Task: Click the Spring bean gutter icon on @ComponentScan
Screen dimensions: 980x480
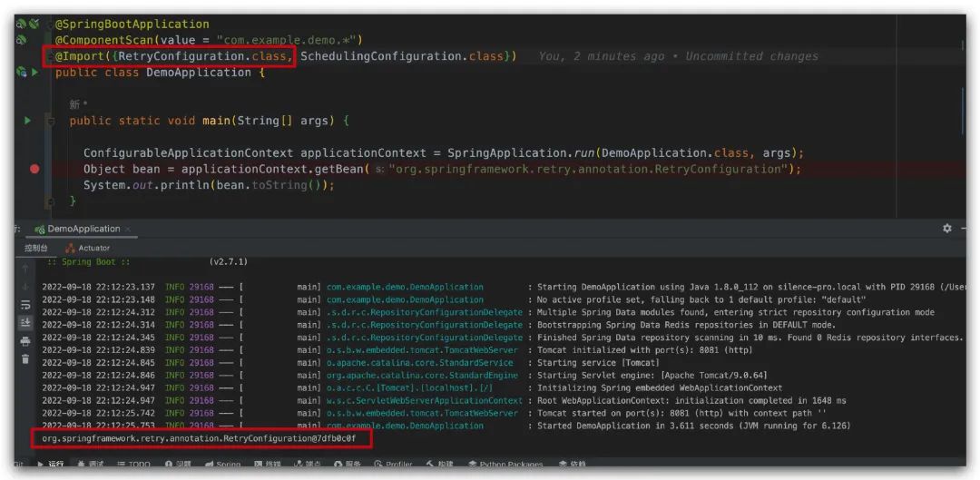Action: (x=21, y=40)
